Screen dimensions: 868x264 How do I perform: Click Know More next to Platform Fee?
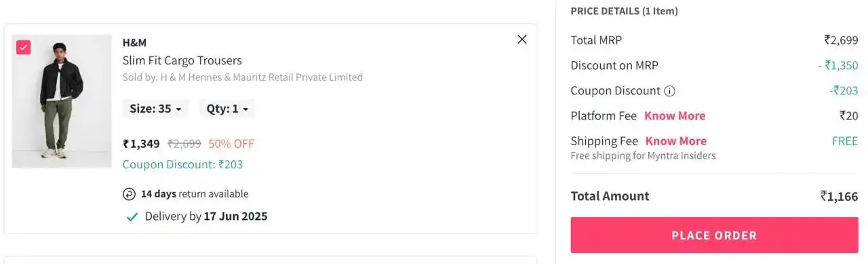[x=675, y=116]
